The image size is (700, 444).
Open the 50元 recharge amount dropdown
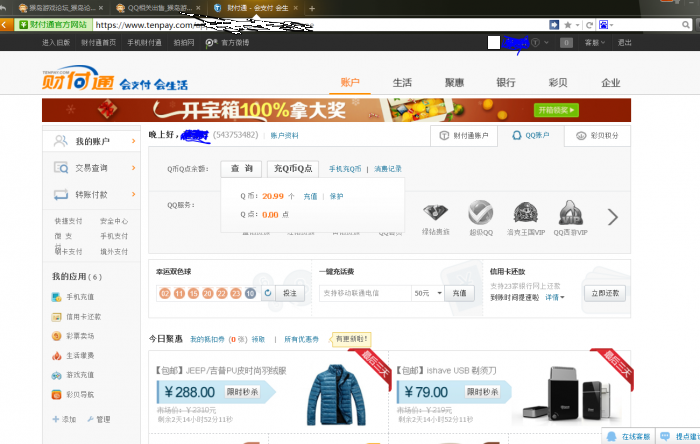428,293
